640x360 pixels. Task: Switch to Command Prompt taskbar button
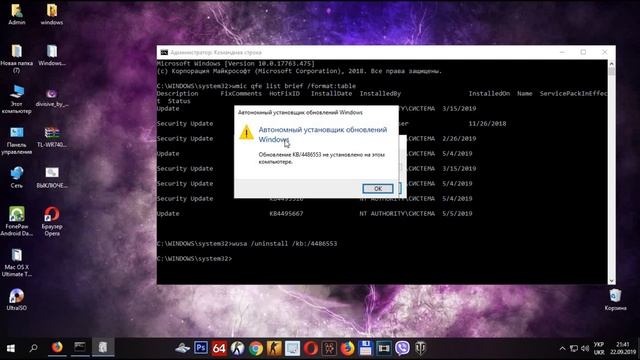pyautogui.click(x=80, y=348)
